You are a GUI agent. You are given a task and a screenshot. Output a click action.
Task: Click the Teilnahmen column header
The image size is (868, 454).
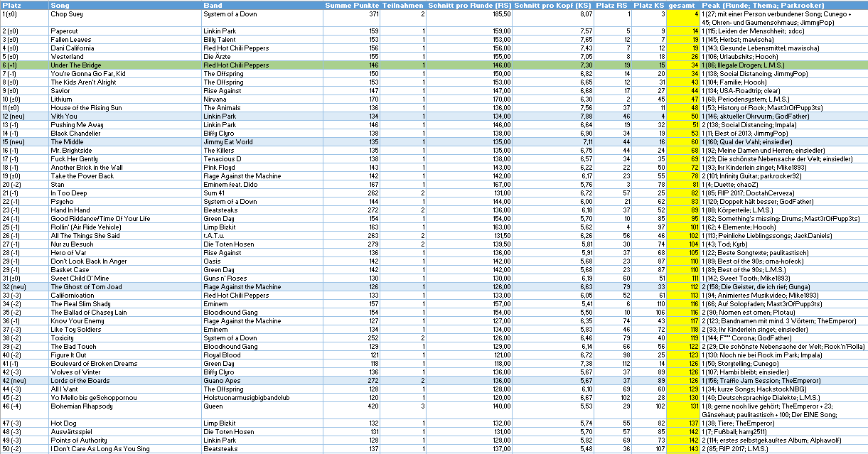click(x=404, y=5)
